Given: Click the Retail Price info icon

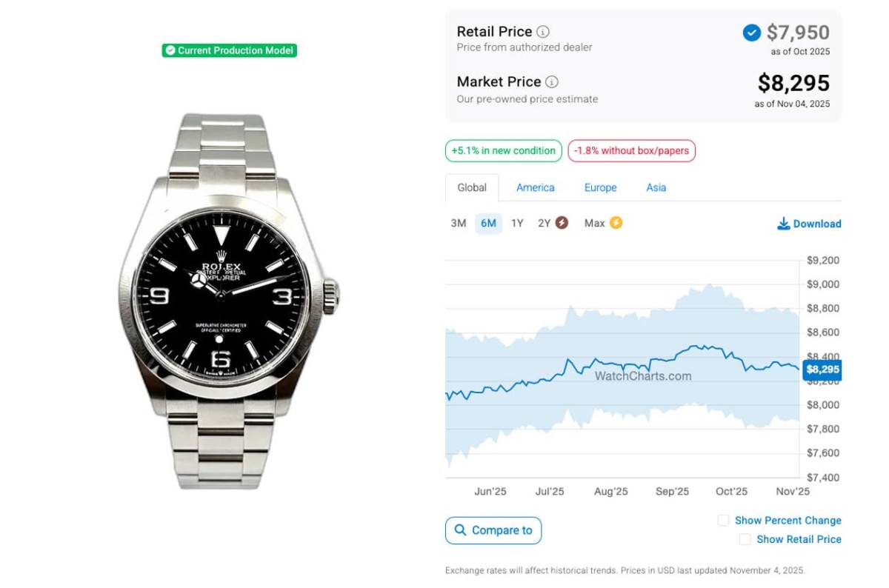Looking at the screenshot, I should pyautogui.click(x=543, y=32).
